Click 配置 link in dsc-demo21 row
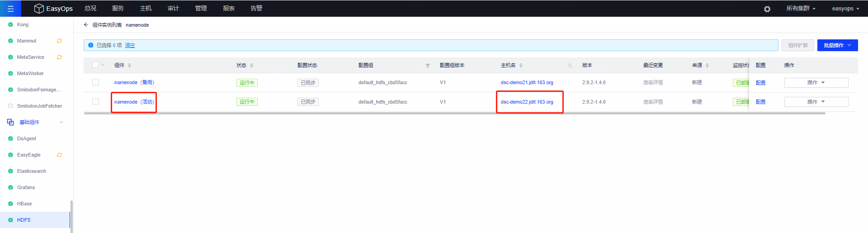Screen dimensions: 868x233 click(x=761, y=82)
